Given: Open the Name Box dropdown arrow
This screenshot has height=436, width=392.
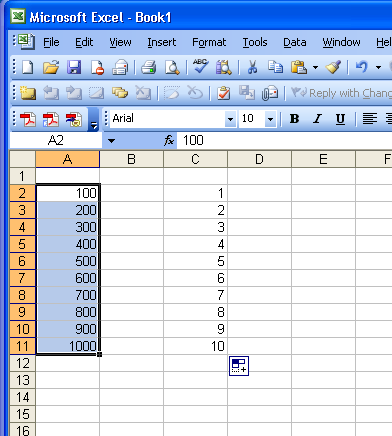Looking at the screenshot, I should point(111,141).
